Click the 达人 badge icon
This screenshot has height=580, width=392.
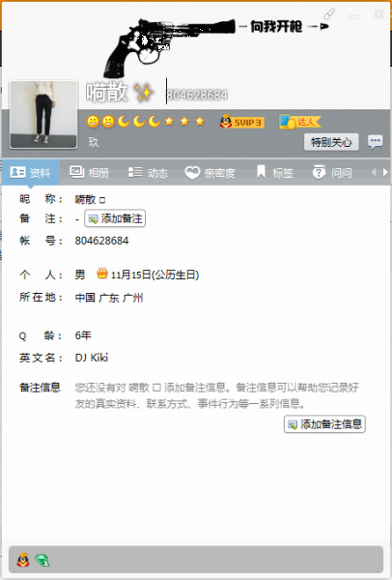pos(299,122)
